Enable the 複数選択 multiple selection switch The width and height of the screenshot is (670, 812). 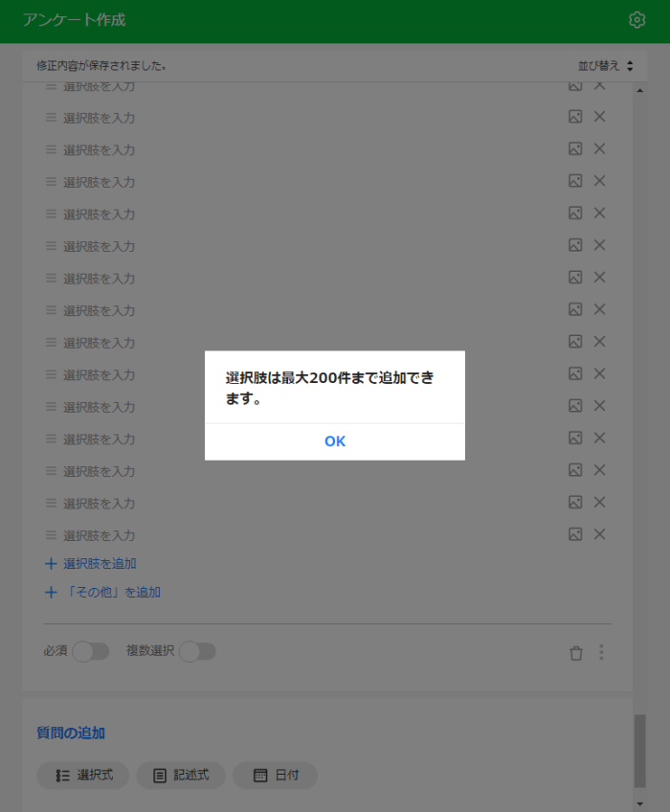197,651
